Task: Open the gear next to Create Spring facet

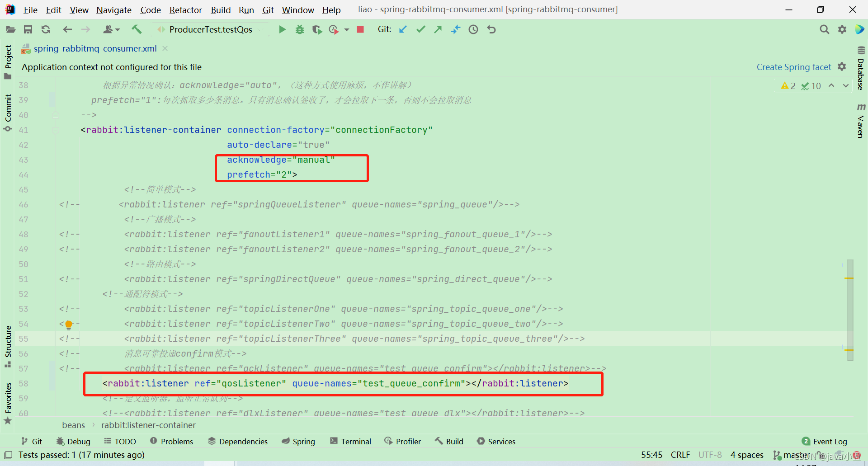Action: click(x=842, y=66)
